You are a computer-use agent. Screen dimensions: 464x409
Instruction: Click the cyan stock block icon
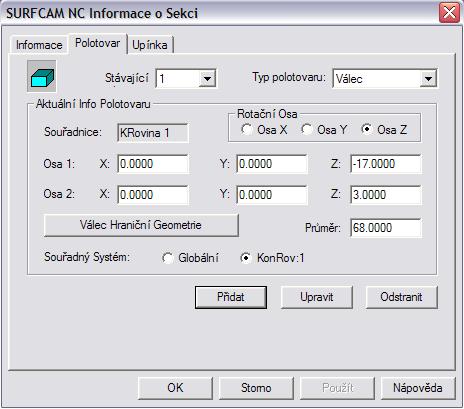42,76
